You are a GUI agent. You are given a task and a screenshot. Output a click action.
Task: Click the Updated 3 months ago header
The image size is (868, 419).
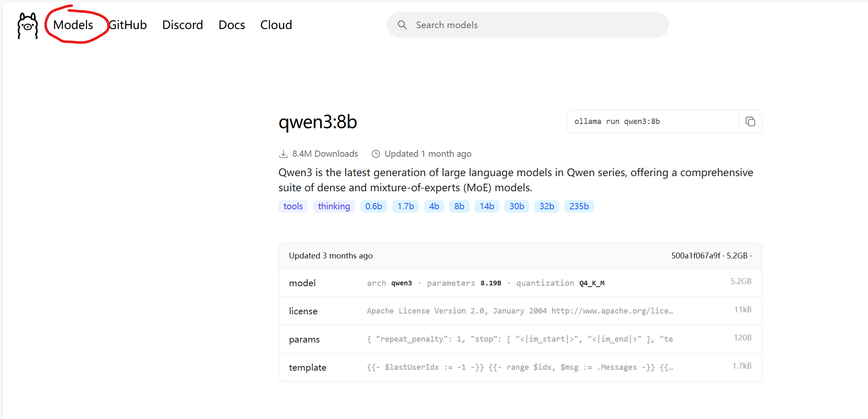tap(331, 256)
